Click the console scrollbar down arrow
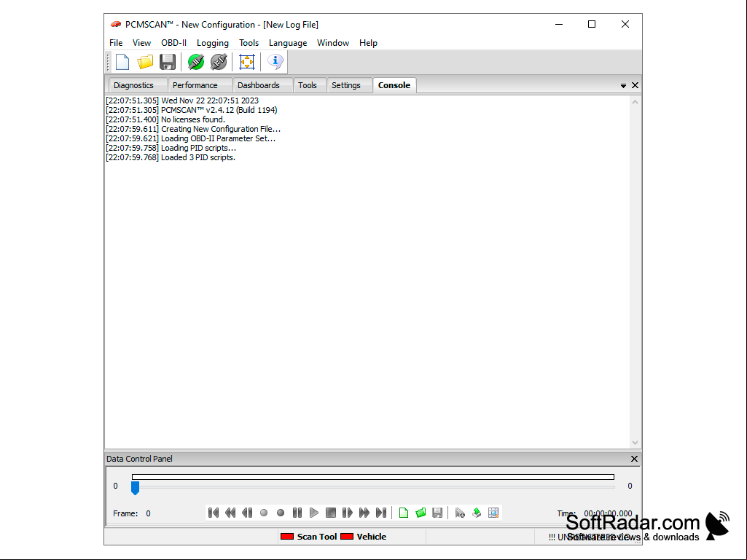This screenshot has width=747, height=560. 635,442
